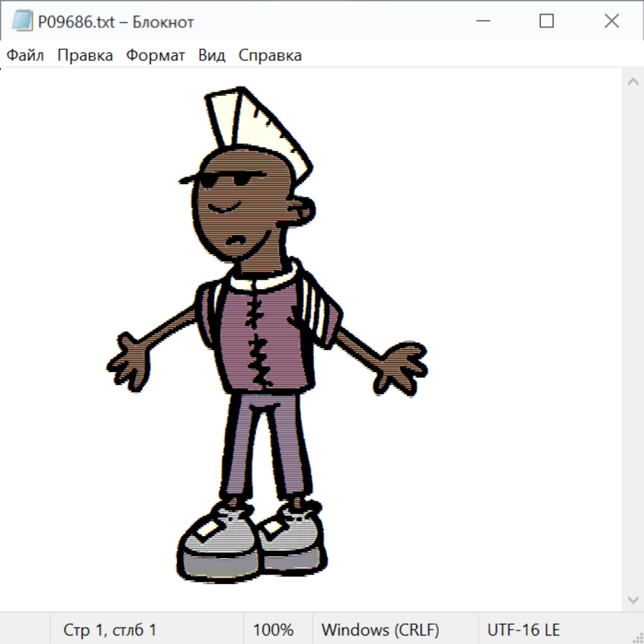
Task: Click the UTF-16 LE encoding indicator
Action: click(523, 630)
